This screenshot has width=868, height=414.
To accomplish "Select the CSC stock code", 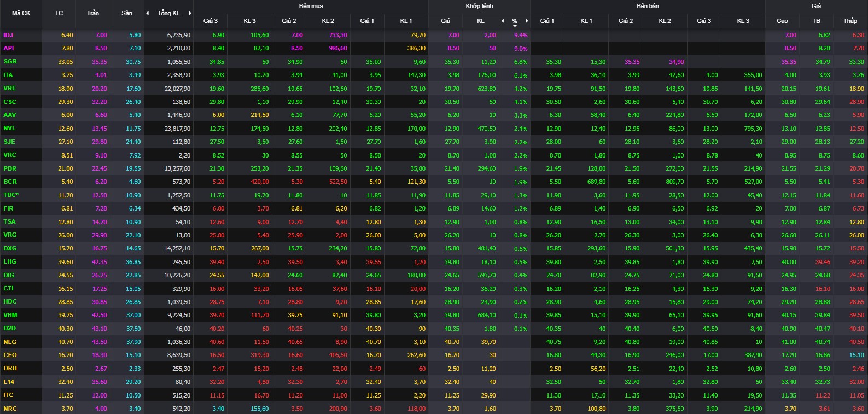I will [x=9, y=102].
